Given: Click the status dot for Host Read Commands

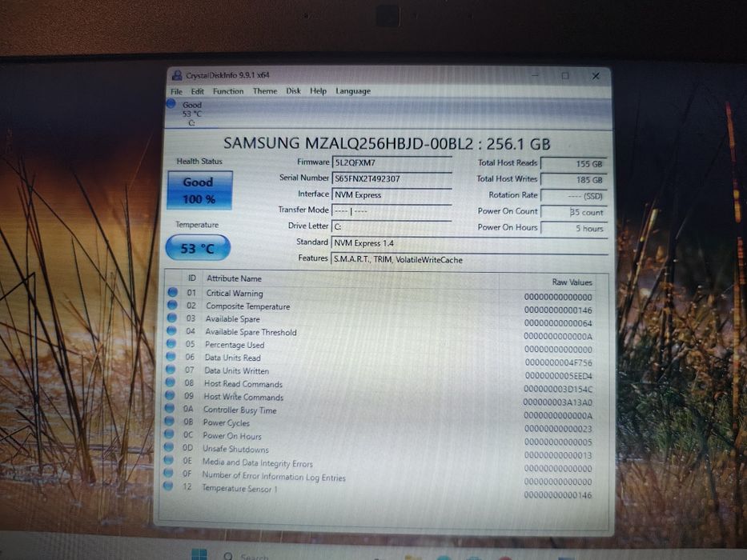Looking at the screenshot, I should point(170,382).
